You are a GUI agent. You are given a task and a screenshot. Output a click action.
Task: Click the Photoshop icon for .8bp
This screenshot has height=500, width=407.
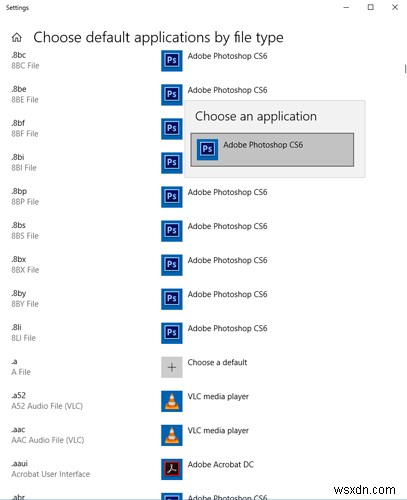pyautogui.click(x=172, y=197)
